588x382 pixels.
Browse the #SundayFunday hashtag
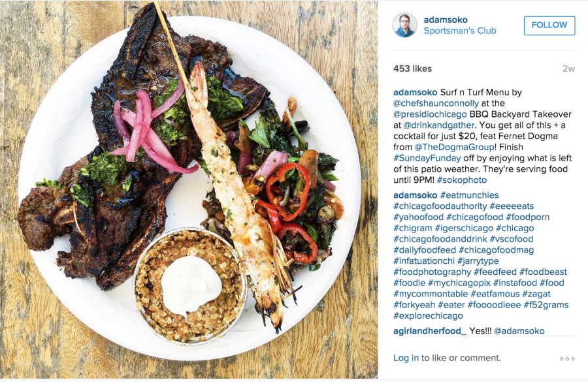click(x=427, y=158)
